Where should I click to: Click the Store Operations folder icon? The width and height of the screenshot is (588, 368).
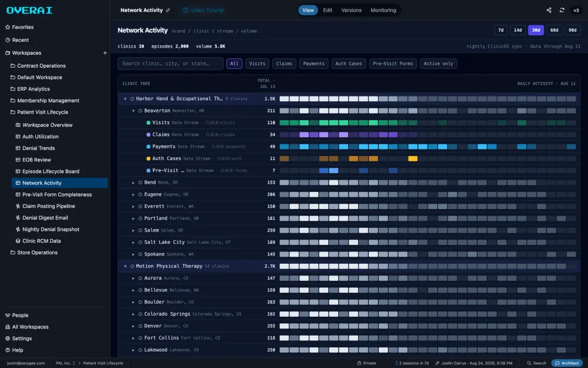pyautogui.click(x=13, y=253)
